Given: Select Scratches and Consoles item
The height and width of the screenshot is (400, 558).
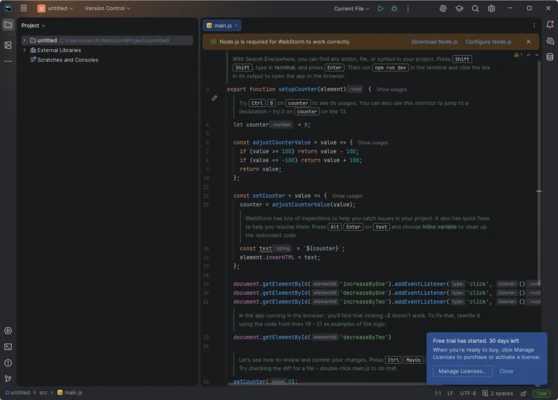Looking at the screenshot, I should click(64, 60).
